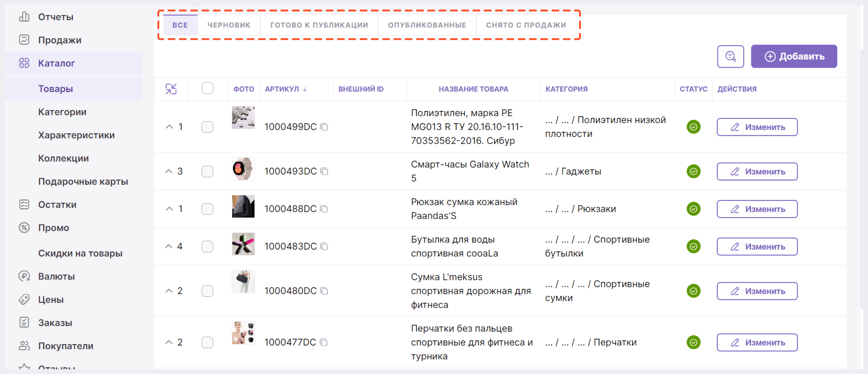Open Galaxy Watch product thumbnail
Image resolution: width=868 pixels, height=374 pixels.
pyautogui.click(x=243, y=169)
